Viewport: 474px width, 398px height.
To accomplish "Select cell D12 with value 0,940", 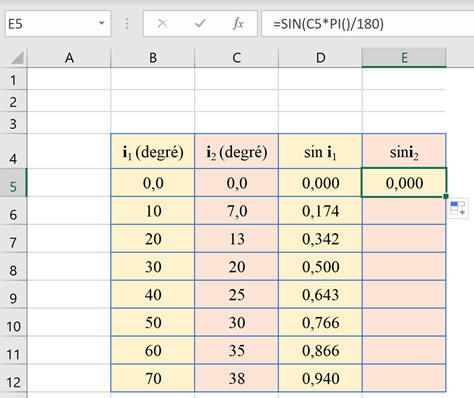I will coord(320,378).
